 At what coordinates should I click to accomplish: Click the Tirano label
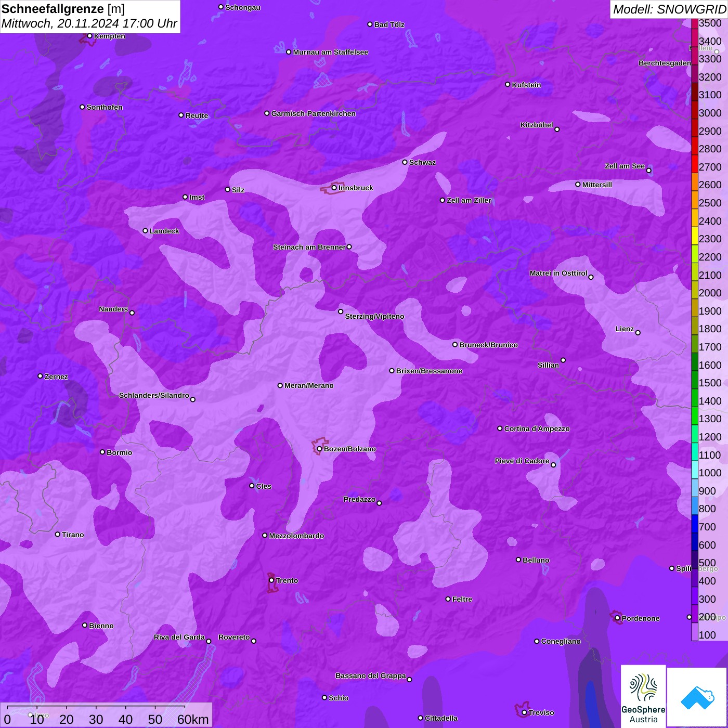click(73, 535)
